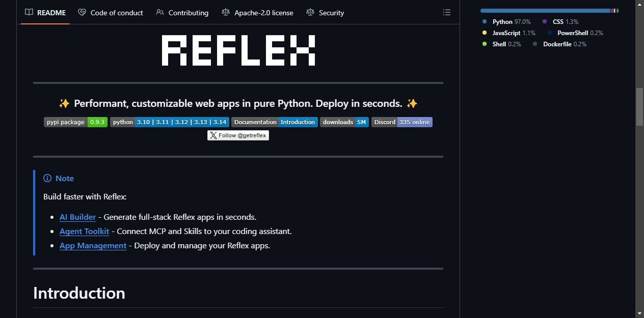The height and width of the screenshot is (318, 644).
Task: Click the Note callout label
Action: click(x=65, y=178)
